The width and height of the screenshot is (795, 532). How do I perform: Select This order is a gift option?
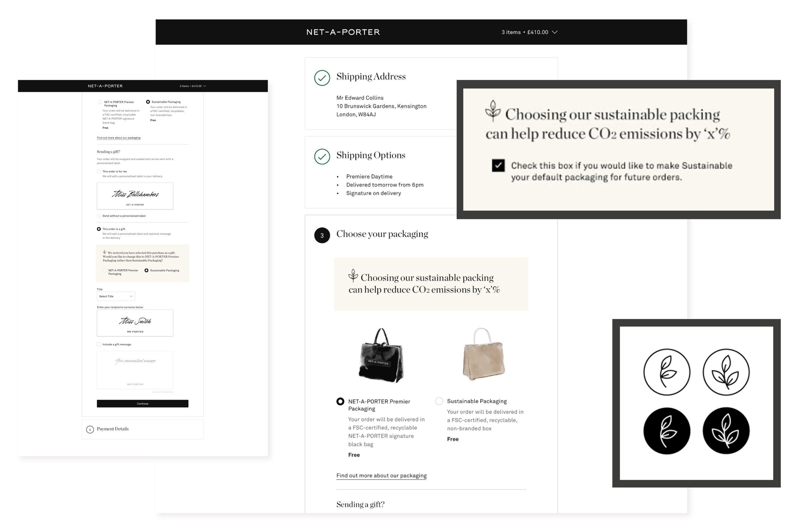99,229
